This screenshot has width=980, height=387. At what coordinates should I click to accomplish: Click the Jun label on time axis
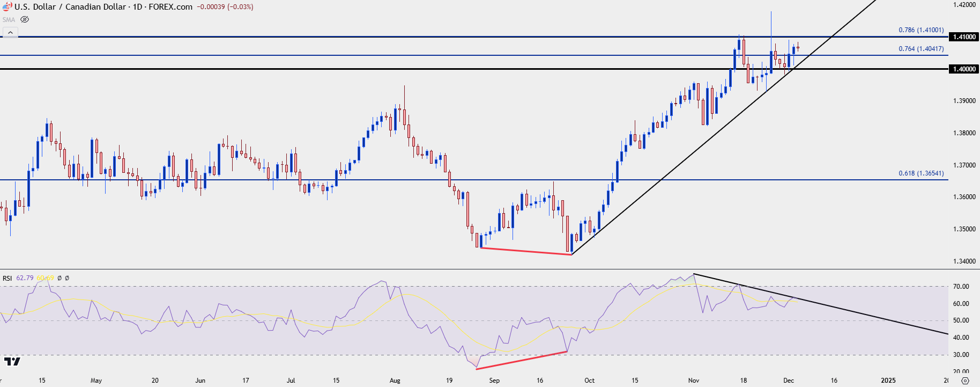[201, 381]
